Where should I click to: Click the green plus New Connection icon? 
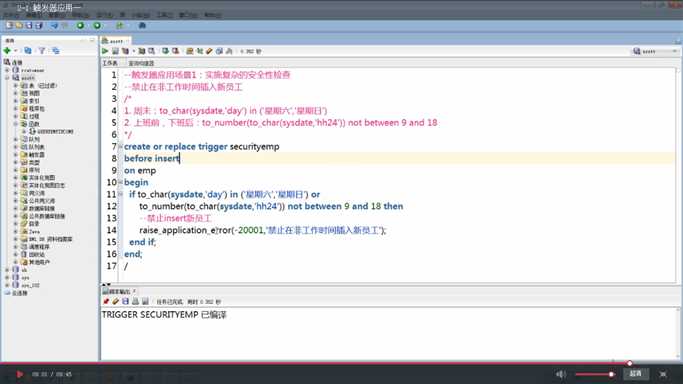7,51
